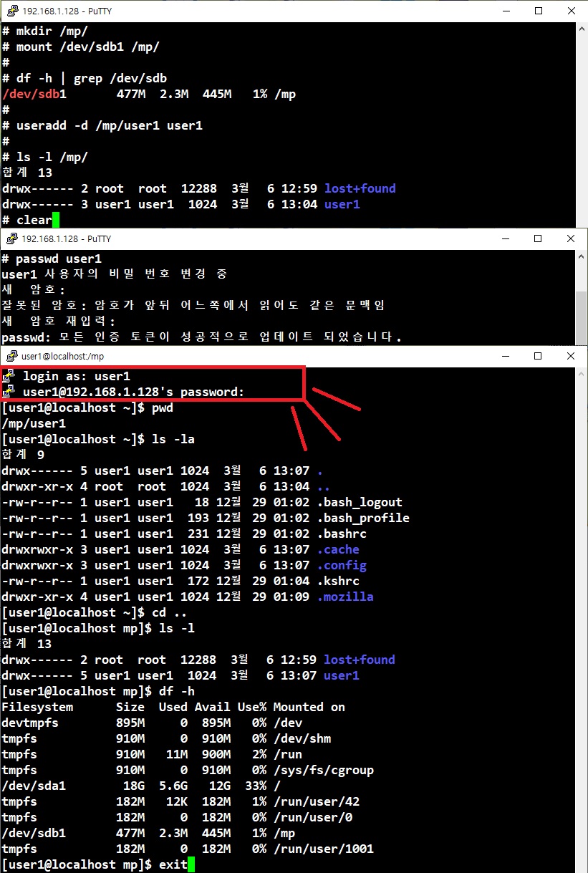
Task: Click the '.cache' directory entry
Action: click(x=338, y=550)
